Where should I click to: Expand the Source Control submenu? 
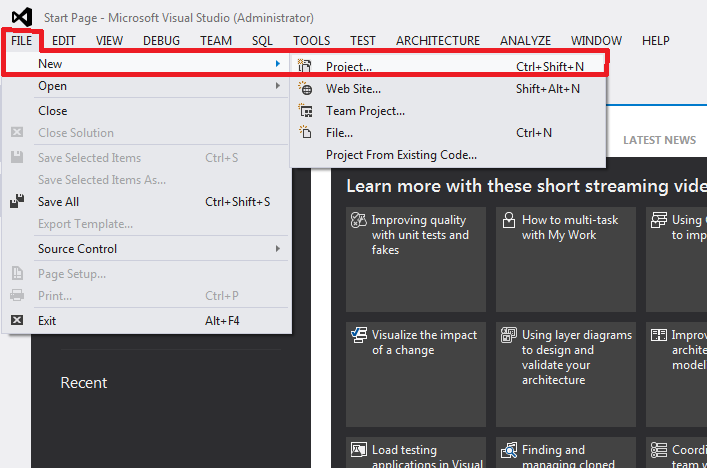click(277, 249)
